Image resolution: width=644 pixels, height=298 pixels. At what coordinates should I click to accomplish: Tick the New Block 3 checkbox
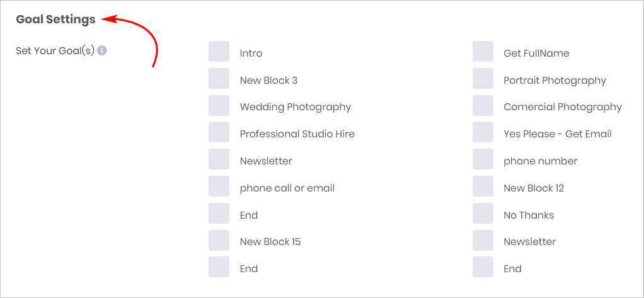[x=219, y=78]
